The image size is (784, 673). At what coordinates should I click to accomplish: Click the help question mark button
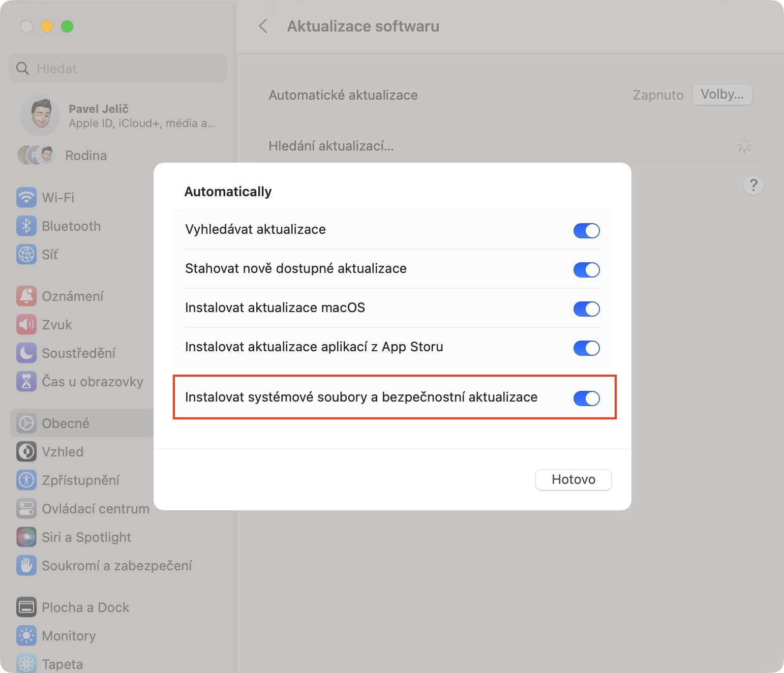click(x=753, y=185)
